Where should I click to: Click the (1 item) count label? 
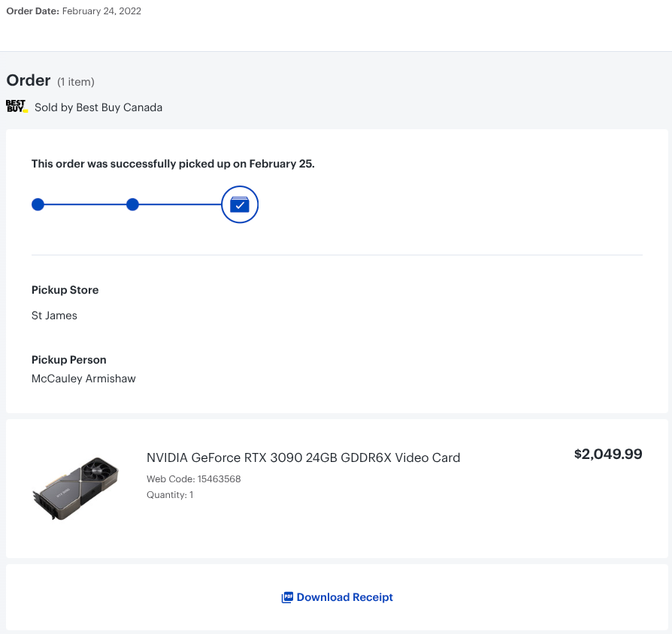(x=76, y=82)
